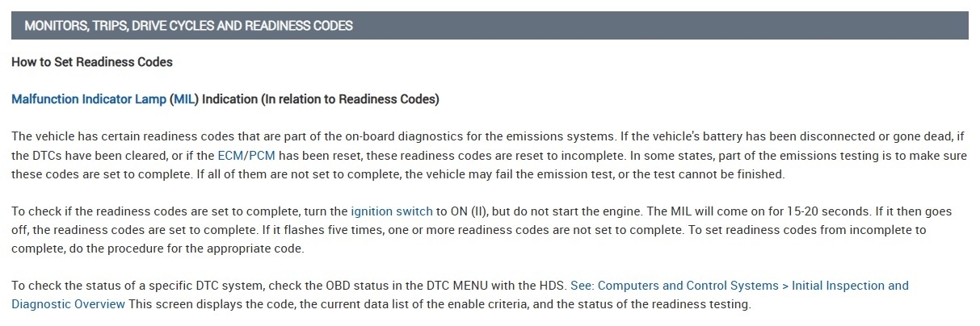
Task: Open the Malfunction Indicator Lamp link
Action: [89, 99]
